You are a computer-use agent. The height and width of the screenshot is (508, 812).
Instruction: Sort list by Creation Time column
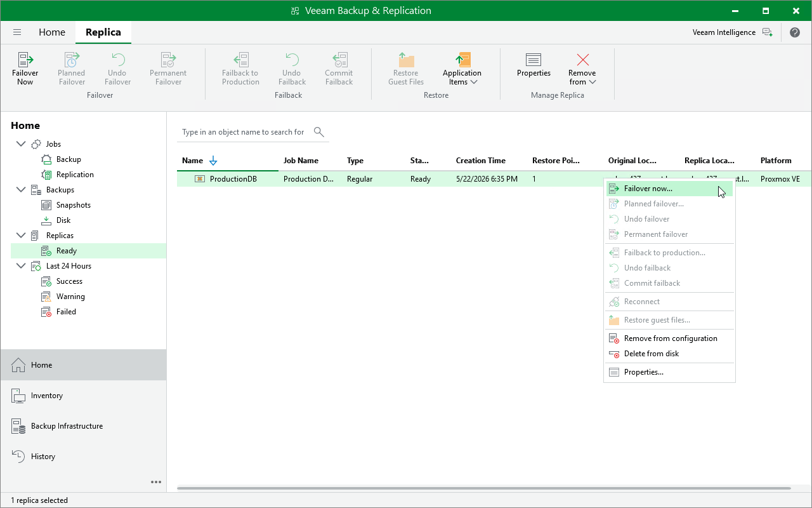[x=481, y=161]
